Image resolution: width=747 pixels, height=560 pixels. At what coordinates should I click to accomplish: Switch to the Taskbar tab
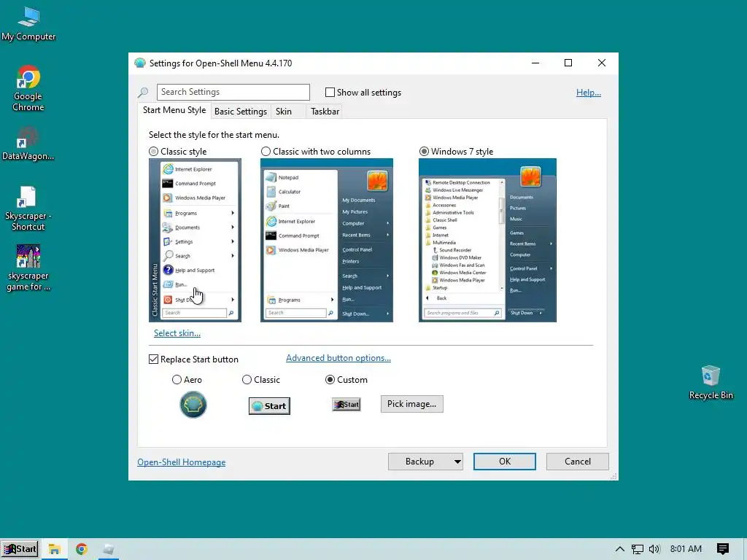[x=325, y=112]
